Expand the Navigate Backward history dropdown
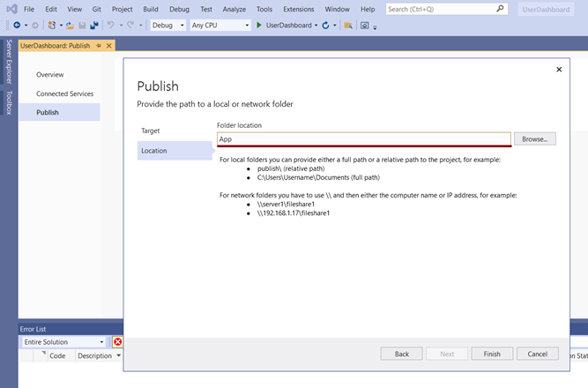The image size is (588, 388). coord(26,26)
